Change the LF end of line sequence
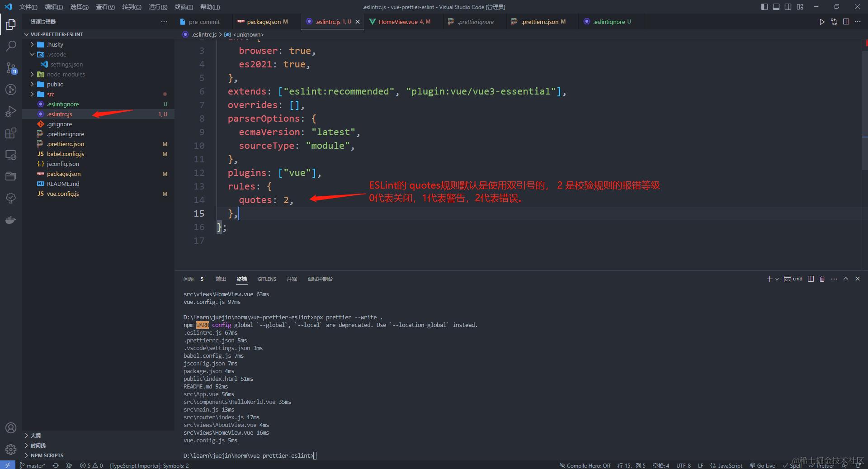This screenshot has height=469, width=868. (700, 465)
